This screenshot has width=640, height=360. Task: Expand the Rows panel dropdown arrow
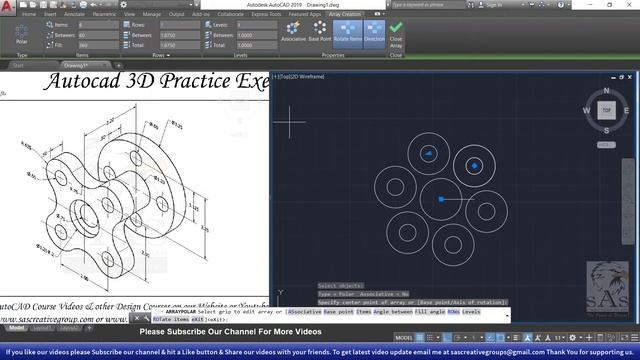pos(168,55)
